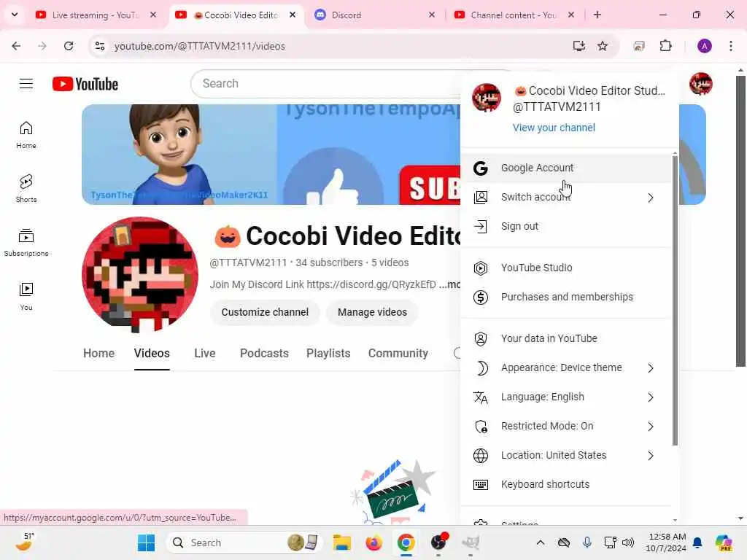Open the You section in sidebar
This screenshot has width=747, height=560.
26,296
